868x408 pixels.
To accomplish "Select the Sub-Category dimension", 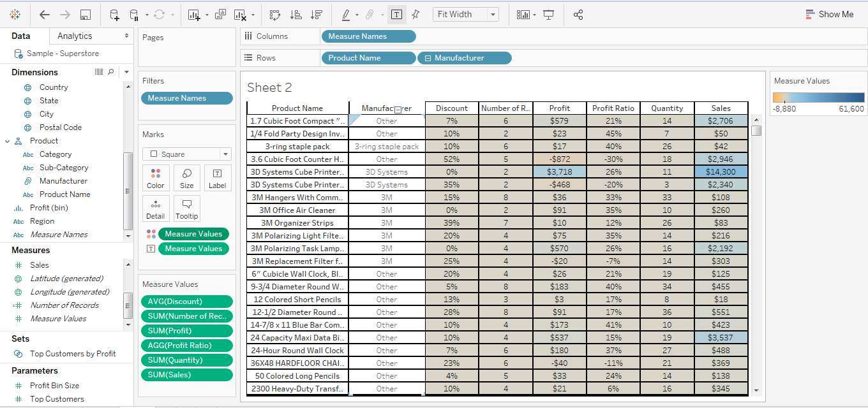I will (64, 168).
